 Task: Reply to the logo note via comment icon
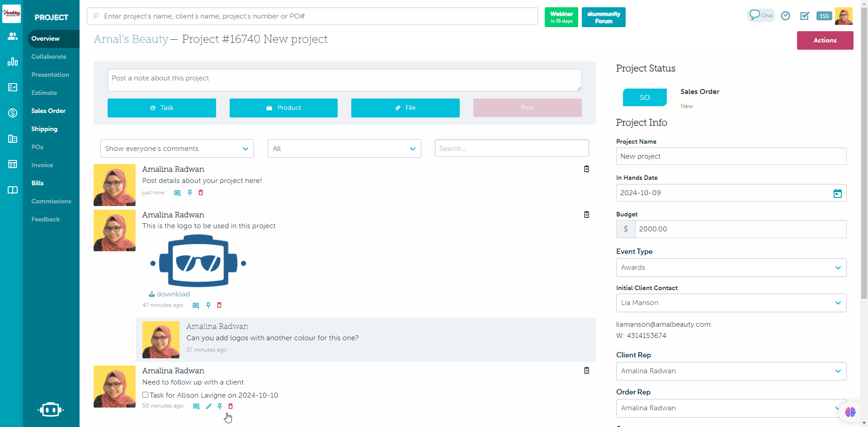196,305
